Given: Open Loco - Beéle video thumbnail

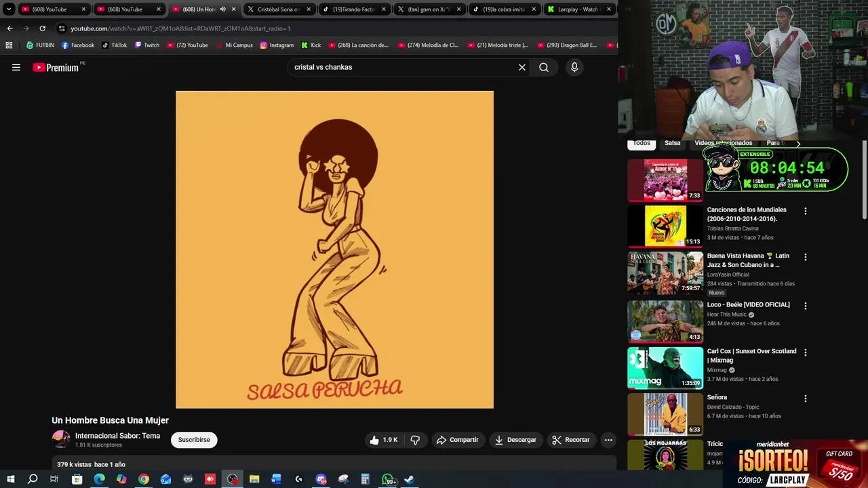Looking at the screenshot, I should pyautogui.click(x=665, y=321).
